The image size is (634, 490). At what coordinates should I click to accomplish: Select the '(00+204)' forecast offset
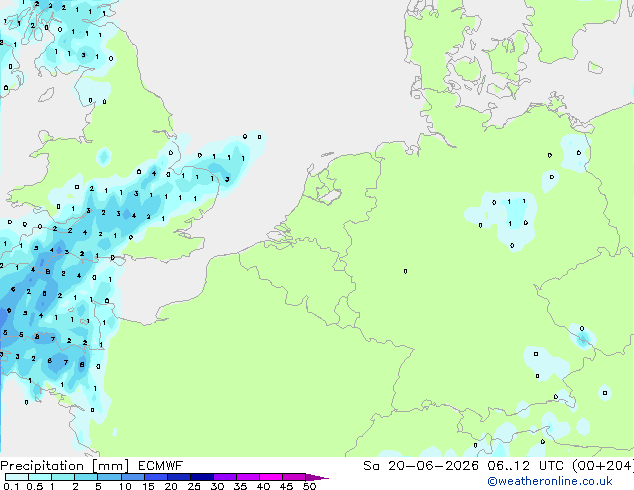tap(602, 466)
